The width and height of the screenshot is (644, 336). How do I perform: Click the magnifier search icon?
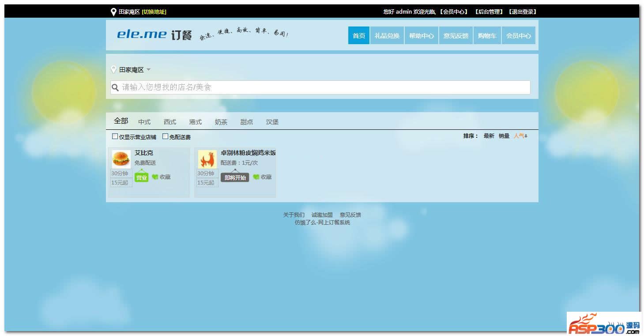click(115, 87)
